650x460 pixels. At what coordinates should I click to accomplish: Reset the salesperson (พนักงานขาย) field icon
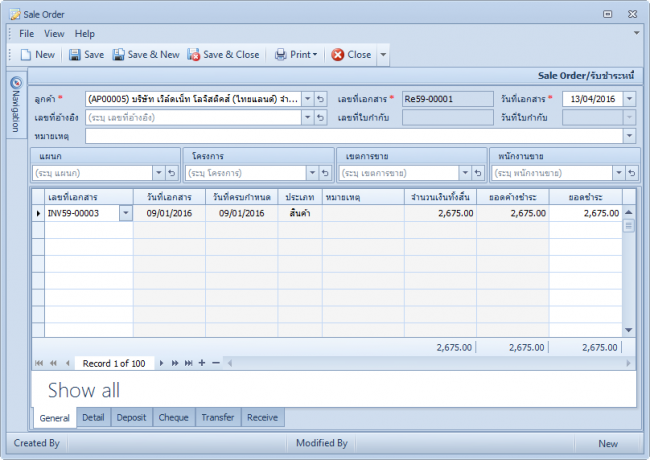(631, 173)
